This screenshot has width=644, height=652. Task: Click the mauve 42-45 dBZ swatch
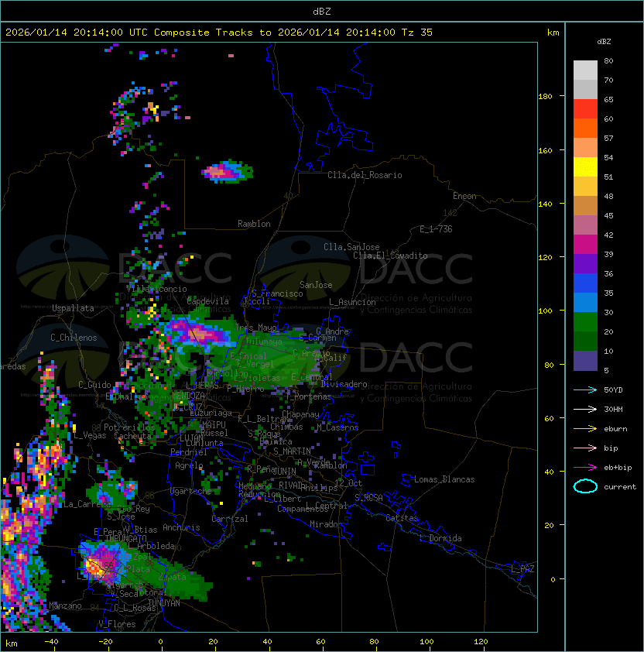(x=585, y=225)
